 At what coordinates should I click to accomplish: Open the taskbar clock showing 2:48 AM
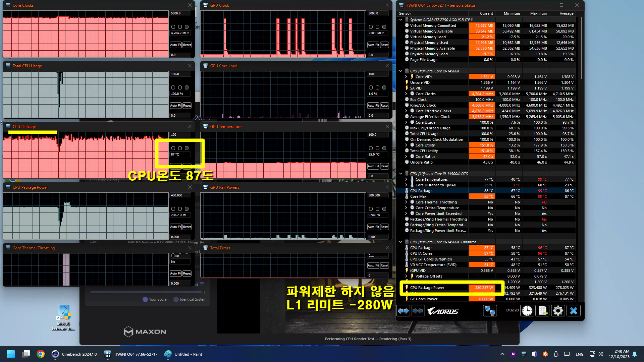(x=619, y=354)
